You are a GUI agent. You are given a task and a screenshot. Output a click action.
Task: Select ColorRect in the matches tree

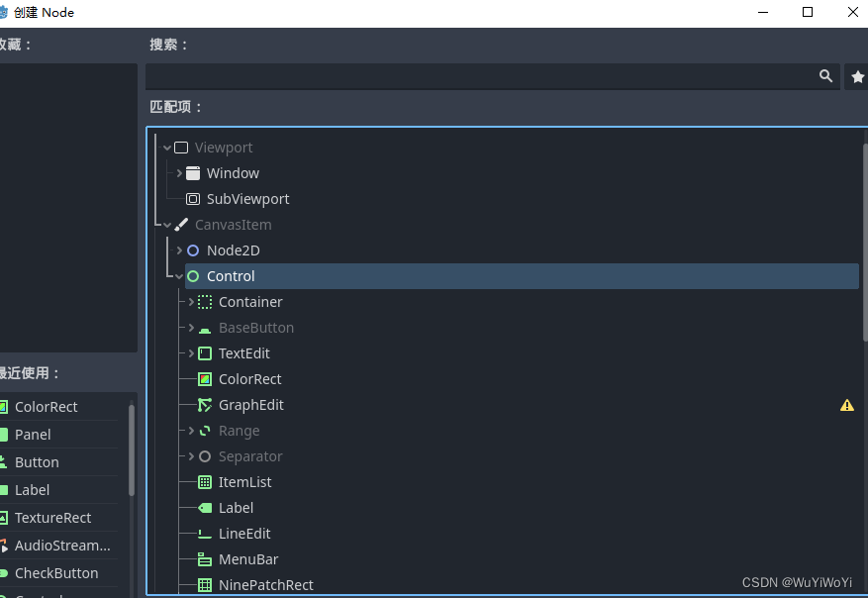(249, 379)
